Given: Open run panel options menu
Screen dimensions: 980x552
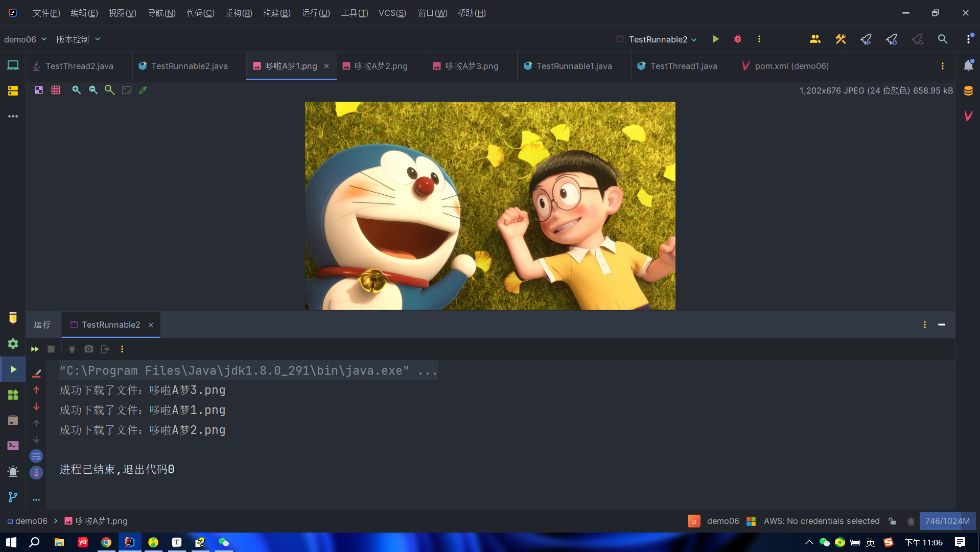Looking at the screenshot, I should (x=924, y=325).
